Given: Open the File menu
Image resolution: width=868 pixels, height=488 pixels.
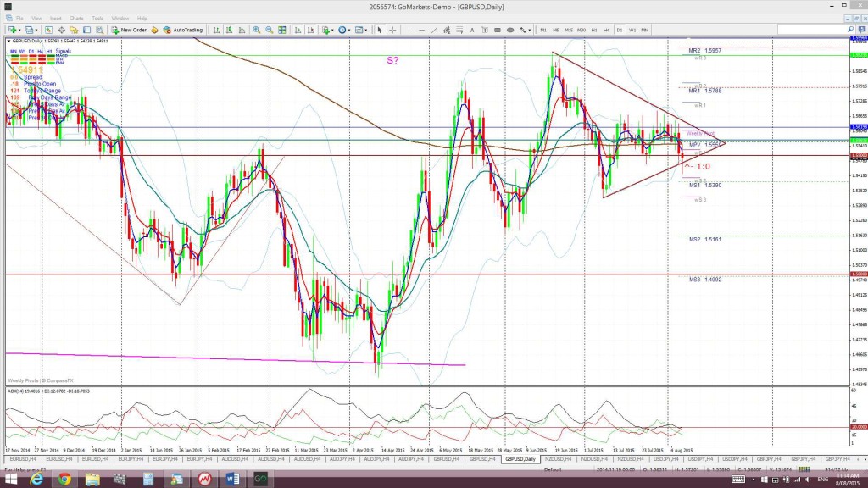Looking at the screenshot, I should (x=19, y=19).
